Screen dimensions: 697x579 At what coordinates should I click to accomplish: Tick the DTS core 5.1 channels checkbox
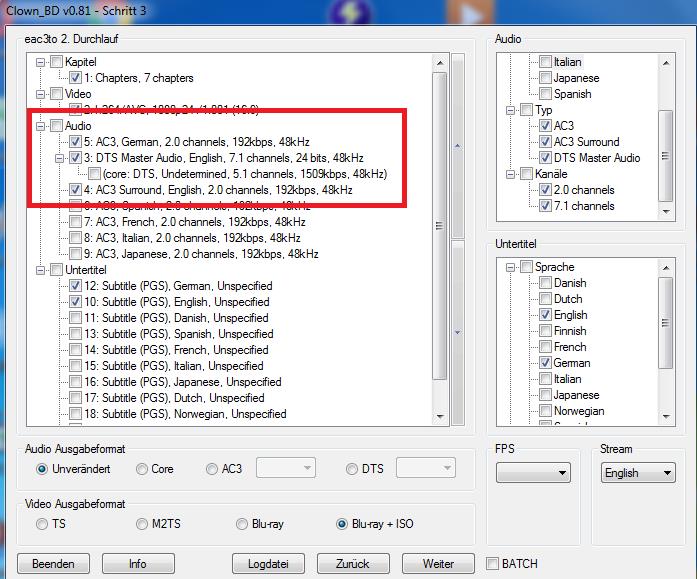(x=93, y=174)
